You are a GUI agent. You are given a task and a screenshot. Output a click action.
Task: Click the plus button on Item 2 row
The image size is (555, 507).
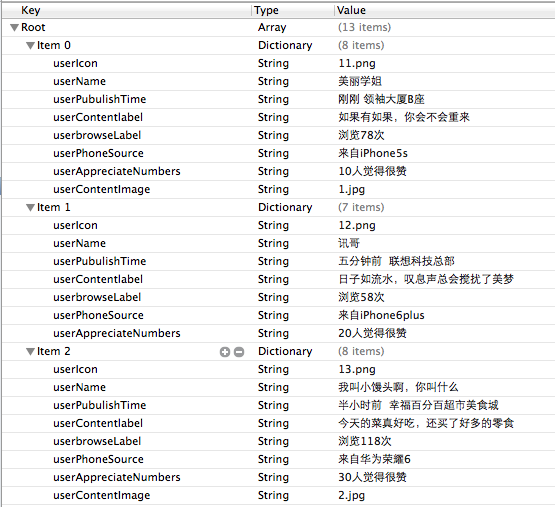click(225, 352)
